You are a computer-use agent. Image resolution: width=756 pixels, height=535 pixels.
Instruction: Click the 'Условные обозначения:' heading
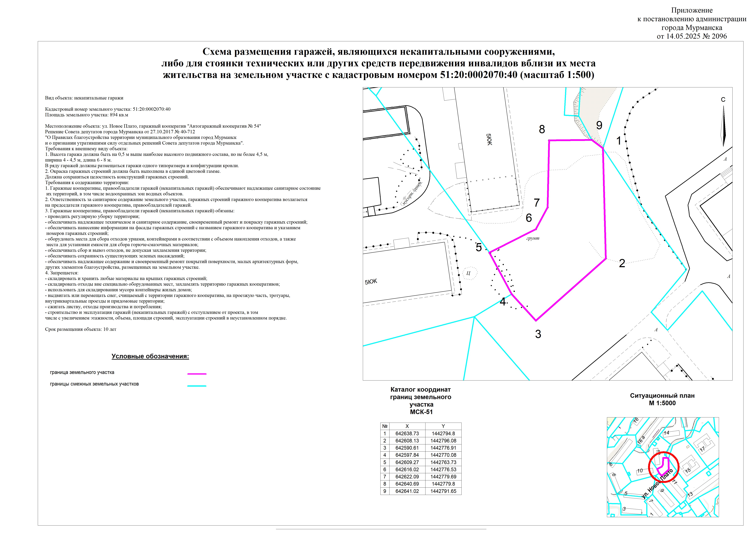coord(150,356)
